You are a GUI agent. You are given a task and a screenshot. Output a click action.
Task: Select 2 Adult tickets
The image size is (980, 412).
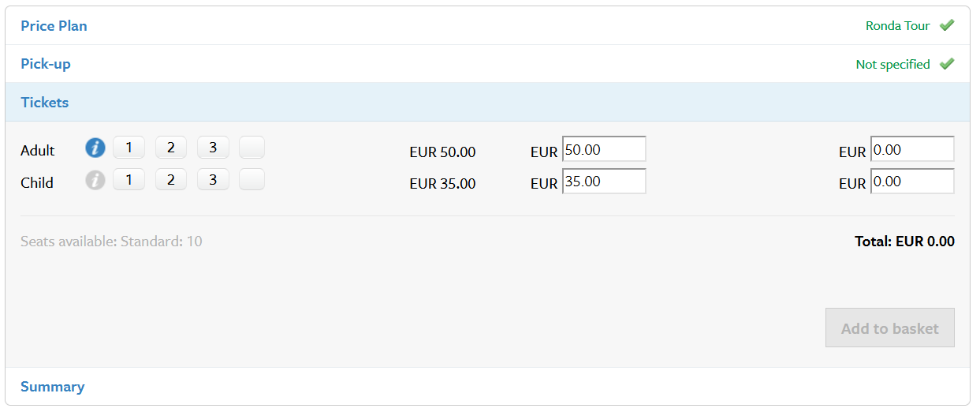(x=170, y=147)
